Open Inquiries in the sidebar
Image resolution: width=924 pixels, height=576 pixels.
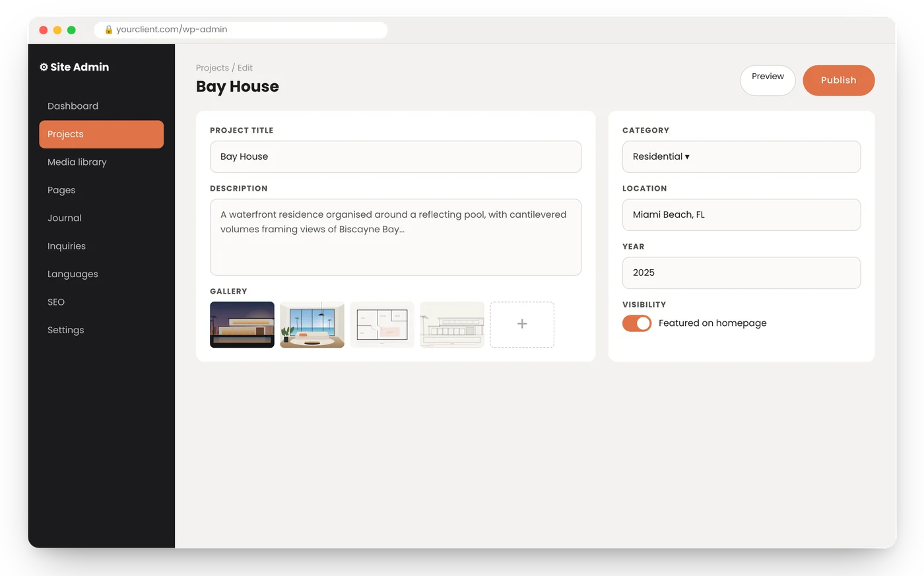click(102, 246)
